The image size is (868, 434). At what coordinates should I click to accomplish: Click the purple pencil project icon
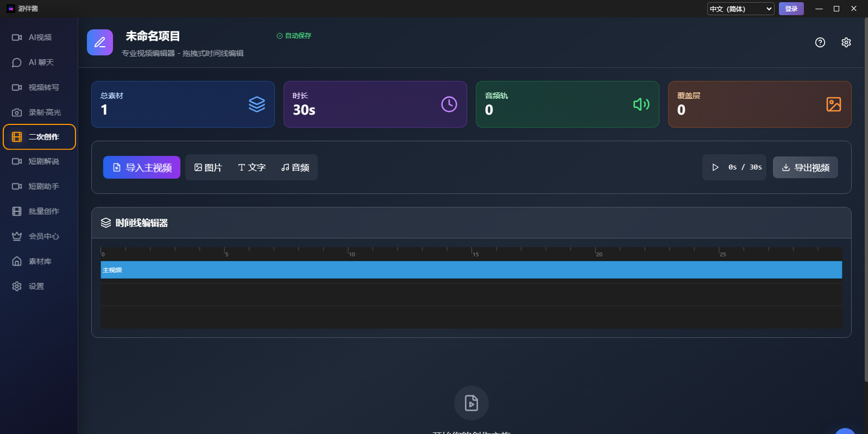tap(100, 42)
